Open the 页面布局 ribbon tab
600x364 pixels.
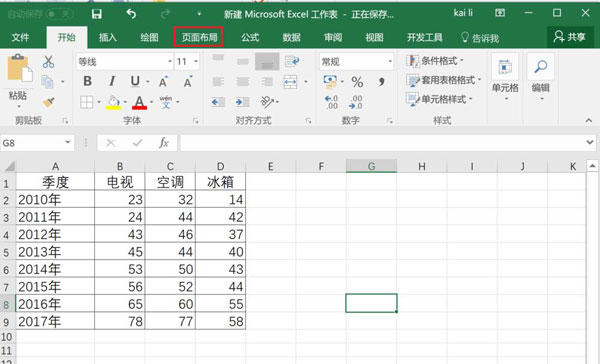199,37
